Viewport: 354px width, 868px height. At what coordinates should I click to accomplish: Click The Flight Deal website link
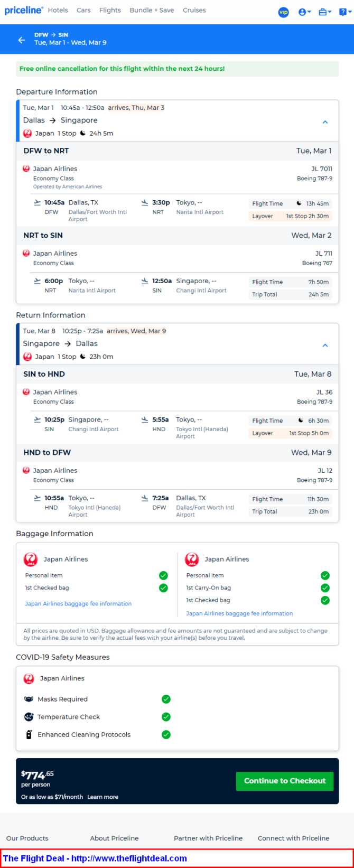95,858
